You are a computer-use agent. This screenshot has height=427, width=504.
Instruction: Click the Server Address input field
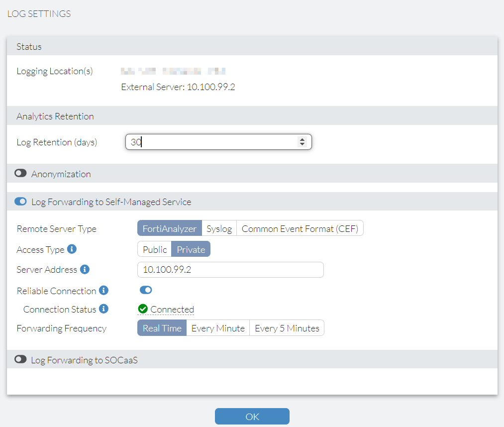pos(230,269)
